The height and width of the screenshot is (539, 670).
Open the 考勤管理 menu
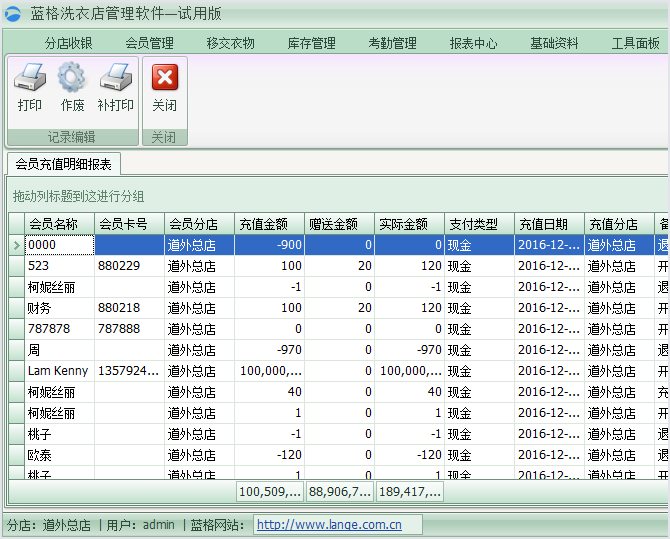pos(393,44)
